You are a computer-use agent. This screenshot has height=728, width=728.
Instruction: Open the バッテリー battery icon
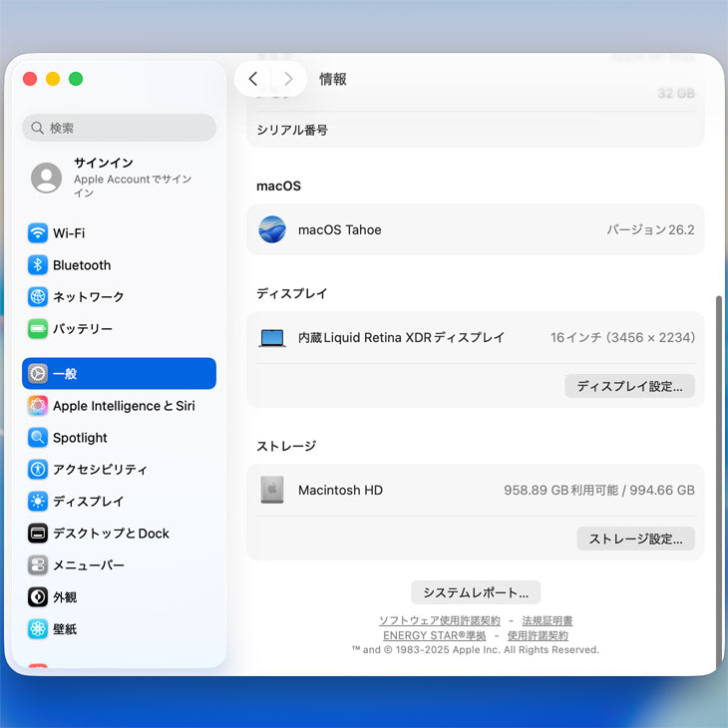[38, 329]
